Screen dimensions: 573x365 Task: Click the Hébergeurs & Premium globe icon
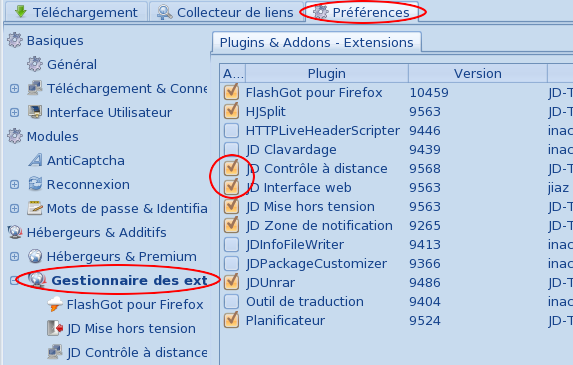[35, 256]
